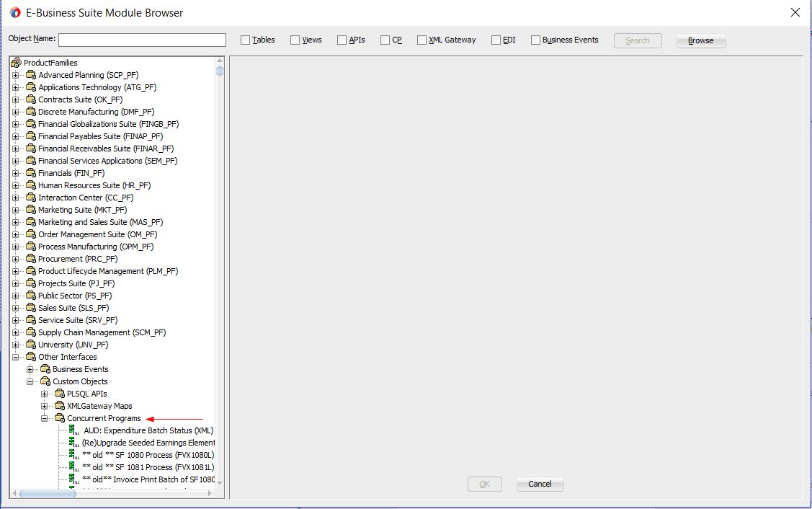The height and width of the screenshot is (509, 812).
Task: Click the XMLGateway Maps folder icon
Action: click(59, 406)
